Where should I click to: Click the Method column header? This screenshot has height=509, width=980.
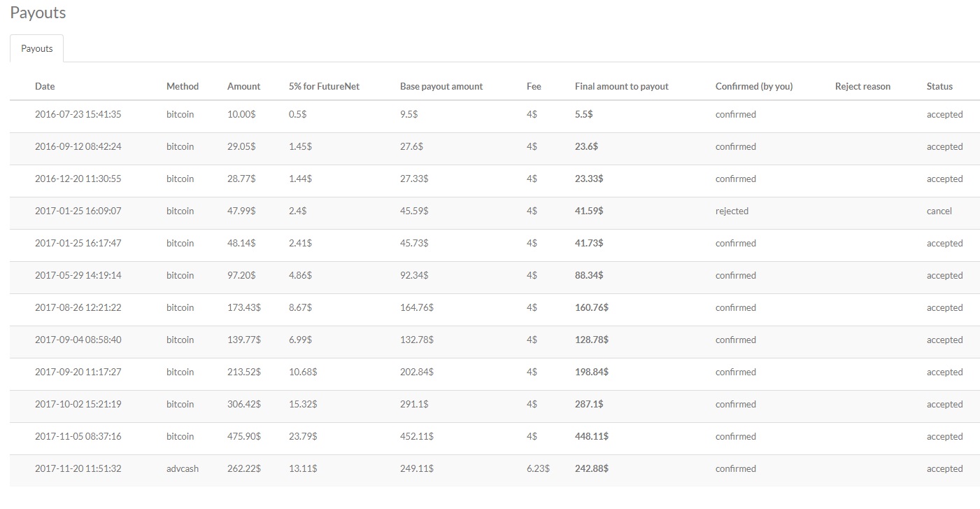183,86
